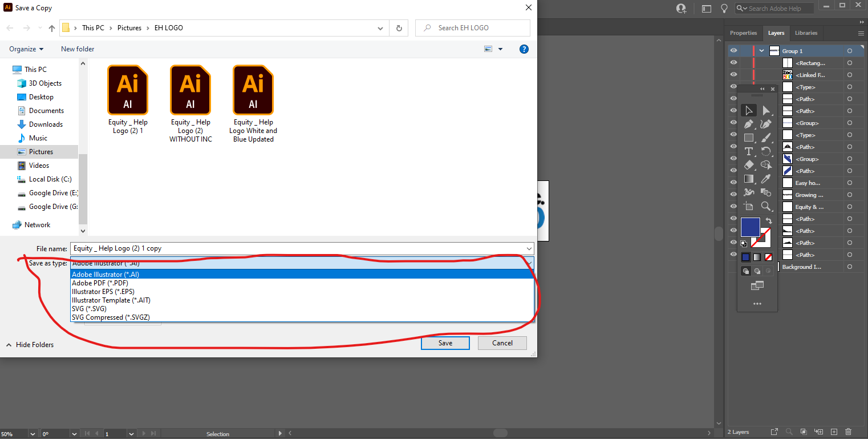
Task: Click target circle for Background layer
Action: pos(850,267)
